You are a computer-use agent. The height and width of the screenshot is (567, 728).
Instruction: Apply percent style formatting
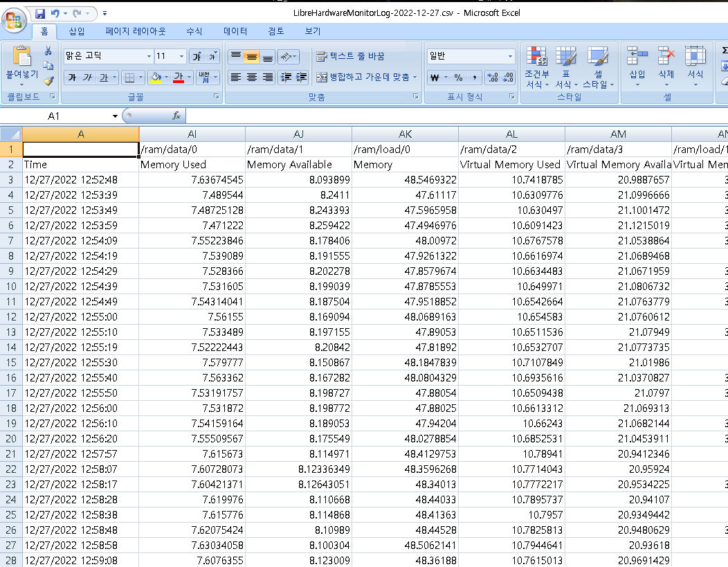[458, 78]
